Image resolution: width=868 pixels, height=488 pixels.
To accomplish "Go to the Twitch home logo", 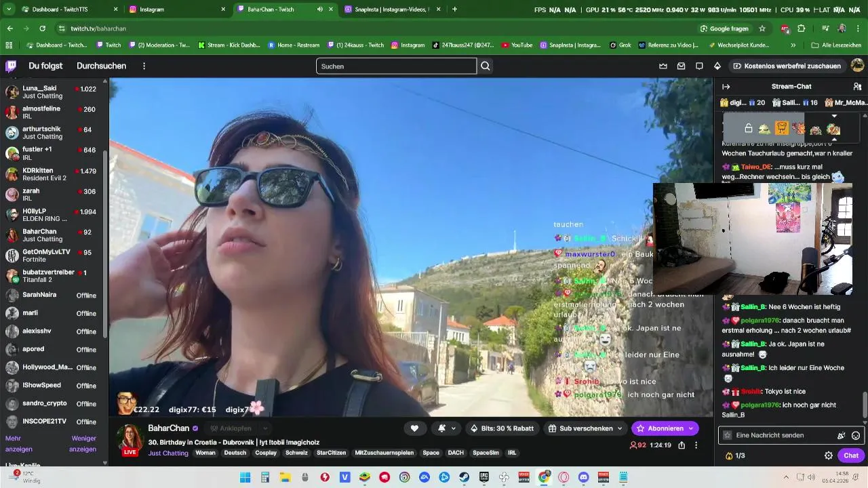I will coord(11,66).
